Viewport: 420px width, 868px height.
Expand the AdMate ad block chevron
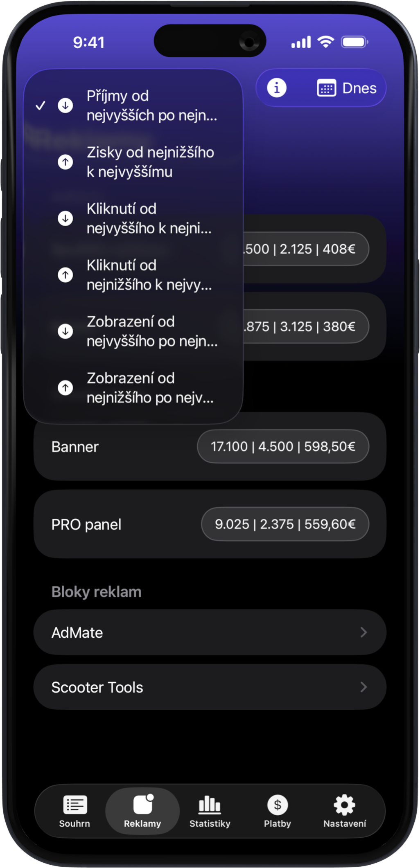click(363, 632)
